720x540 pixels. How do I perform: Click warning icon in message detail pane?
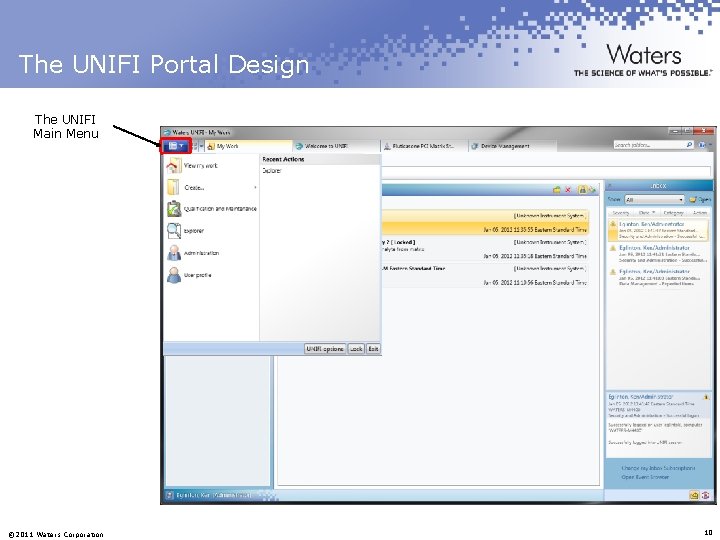point(706,396)
